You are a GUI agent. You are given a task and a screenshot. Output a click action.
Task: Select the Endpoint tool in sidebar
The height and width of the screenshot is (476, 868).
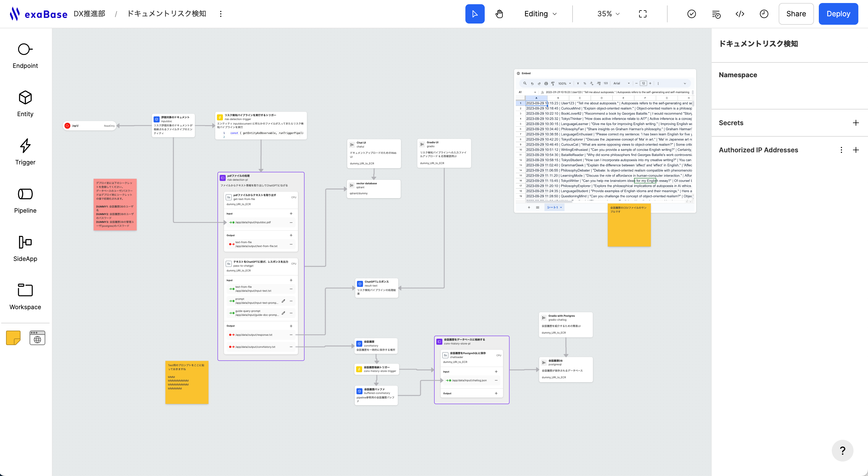(25, 56)
